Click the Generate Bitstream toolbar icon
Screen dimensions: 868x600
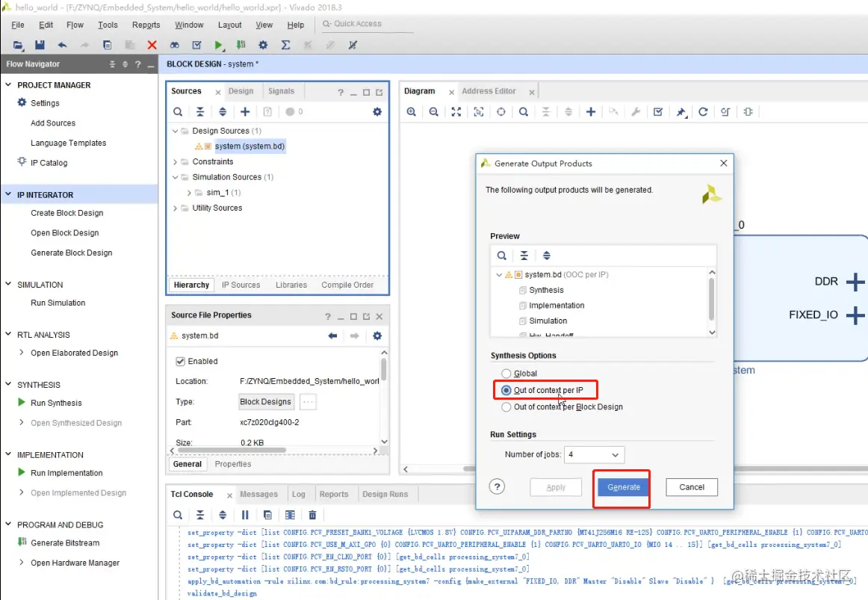pos(241,45)
